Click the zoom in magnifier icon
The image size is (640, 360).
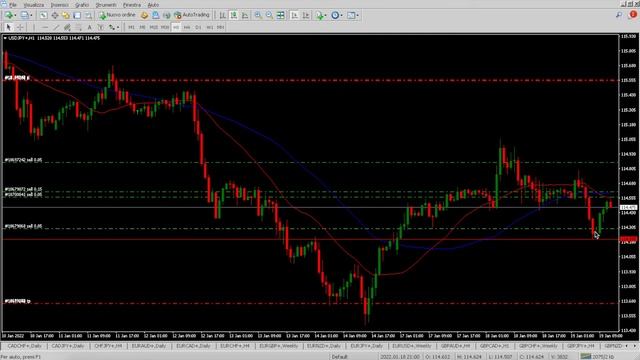coord(258,16)
